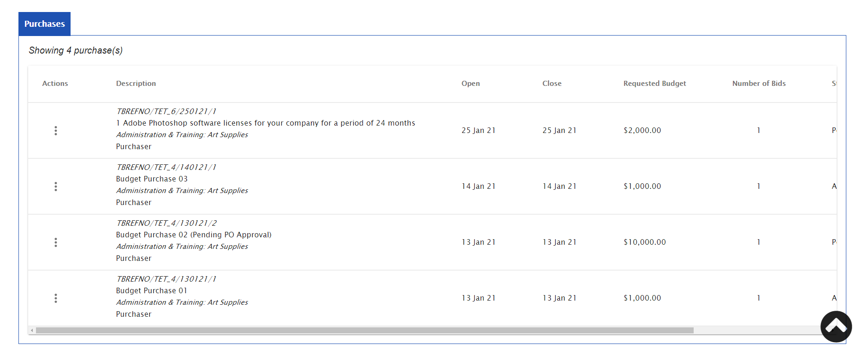This screenshot has width=868, height=350.
Task: Open actions menu for Budget Purchase 02
Action: [56, 242]
